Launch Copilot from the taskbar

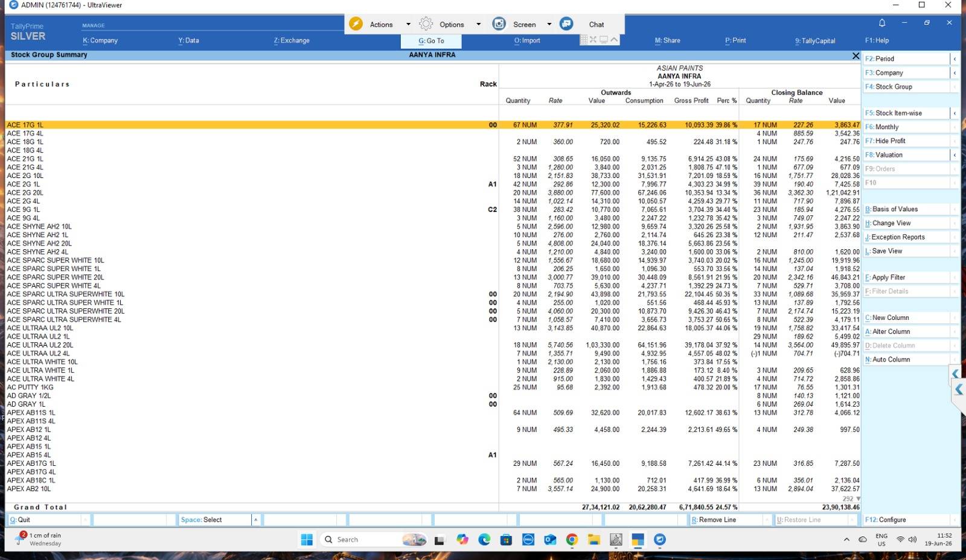(x=462, y=539)
